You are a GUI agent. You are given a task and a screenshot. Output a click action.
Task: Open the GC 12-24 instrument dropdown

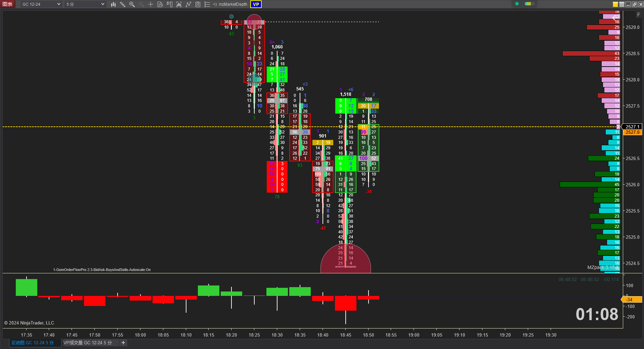(41, 4)
